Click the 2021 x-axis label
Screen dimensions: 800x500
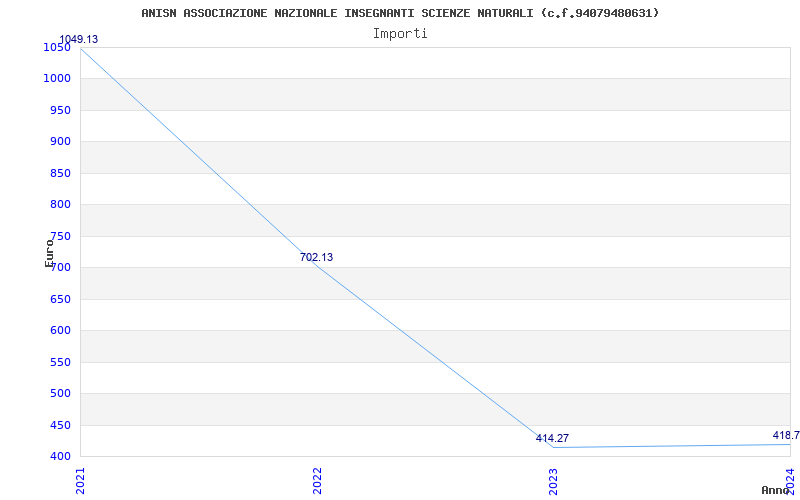coord(80,481)
